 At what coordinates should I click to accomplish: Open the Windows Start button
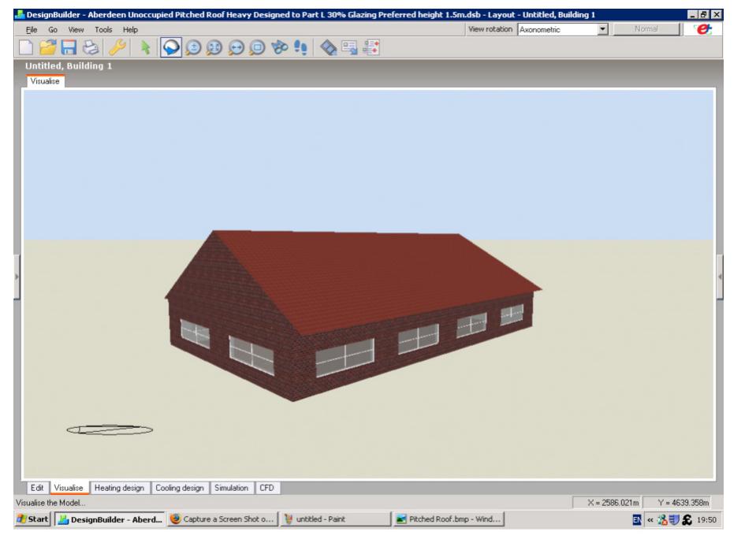(x=33, y=519)
